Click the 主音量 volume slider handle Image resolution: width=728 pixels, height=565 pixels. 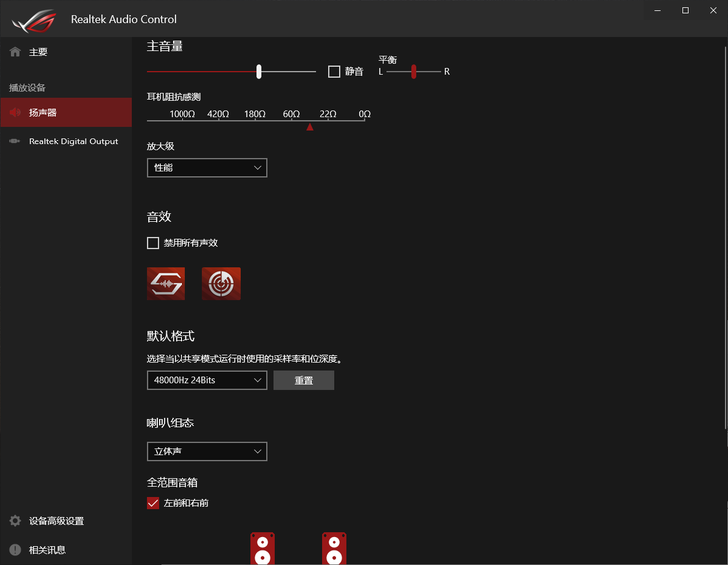259,71
